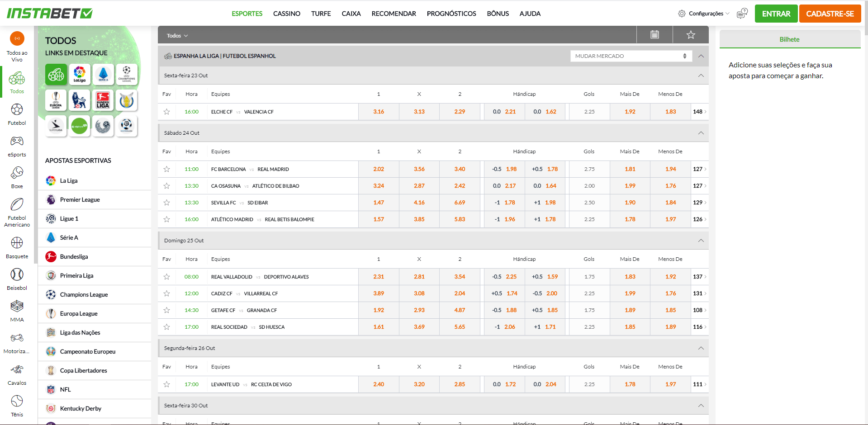Favorite the Cadiz CF vs Villarreal CF match
The width and height of the screenshot is (868, 425).
(x=167, y=293)
